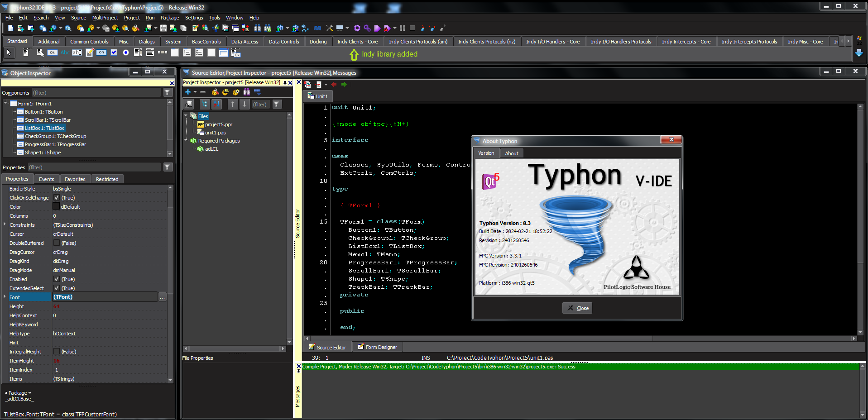Image resolution: width=868 pixels, height=420 pixels.
Task: Click the move up arrow in Project Inspector
Action: point(233,104)
